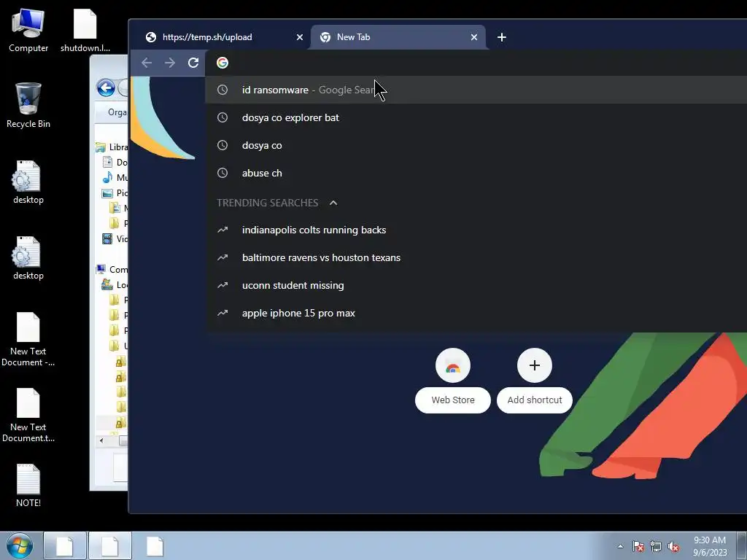Select the 'dosya co' history suggestion
Image resolution: width=747 pixels, height=560 pixels.
click(x=476, y=145)
